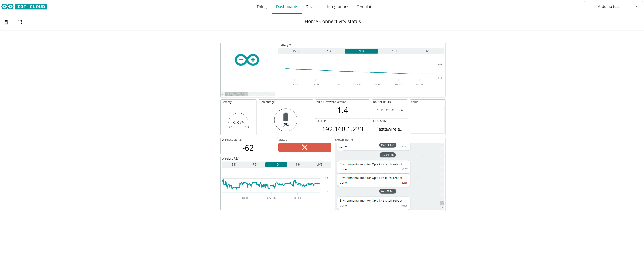The width and height of the screenshot is (644, 270).
Task: Enter fullscreen mode with the expand icon
Action: (20, 22)
